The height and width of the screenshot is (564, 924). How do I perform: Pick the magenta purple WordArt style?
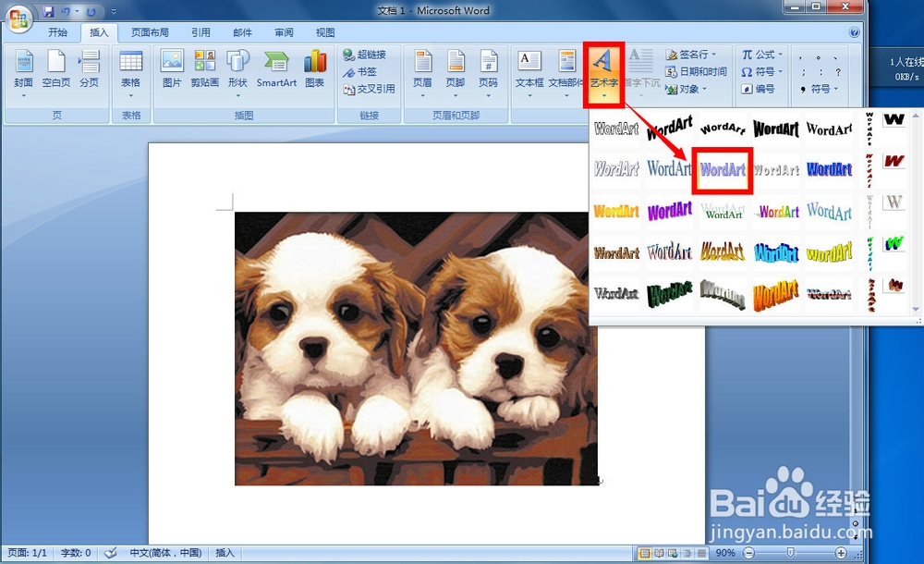pyautogui.click(x=669, y=211)
